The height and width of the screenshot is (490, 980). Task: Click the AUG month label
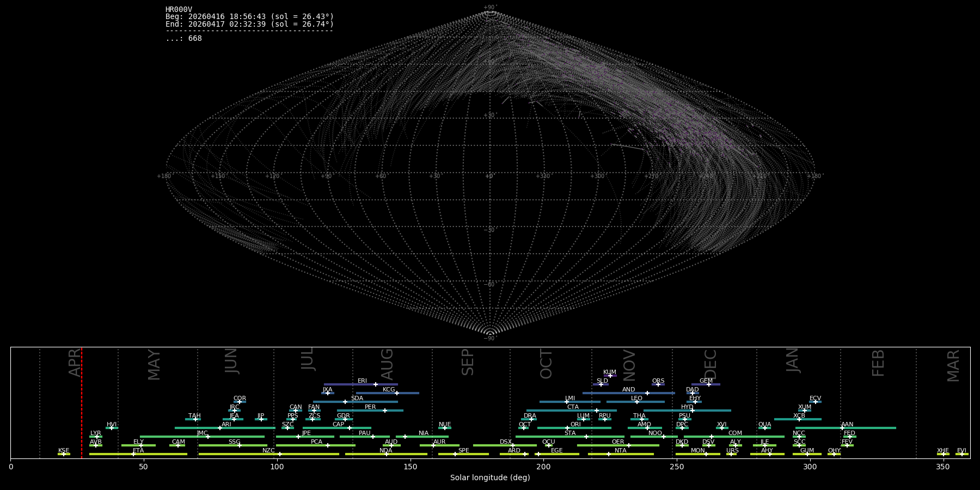[387, 365]
